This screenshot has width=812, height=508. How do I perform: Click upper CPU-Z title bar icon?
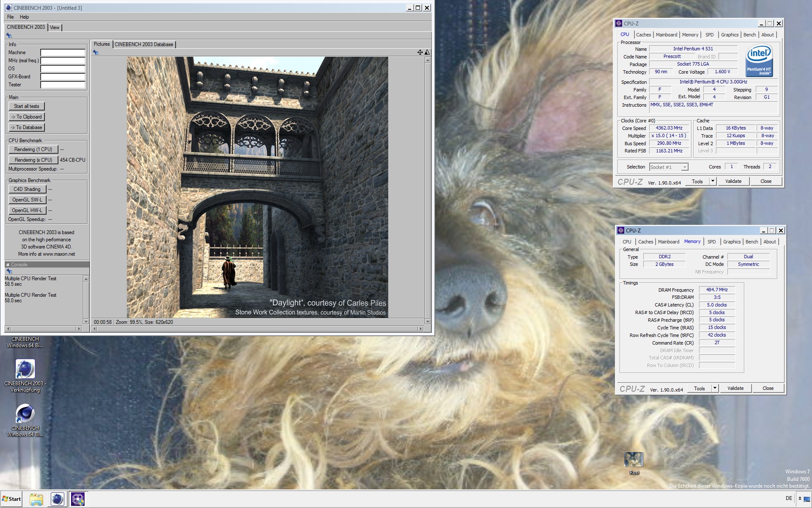[x=619, y=24]
